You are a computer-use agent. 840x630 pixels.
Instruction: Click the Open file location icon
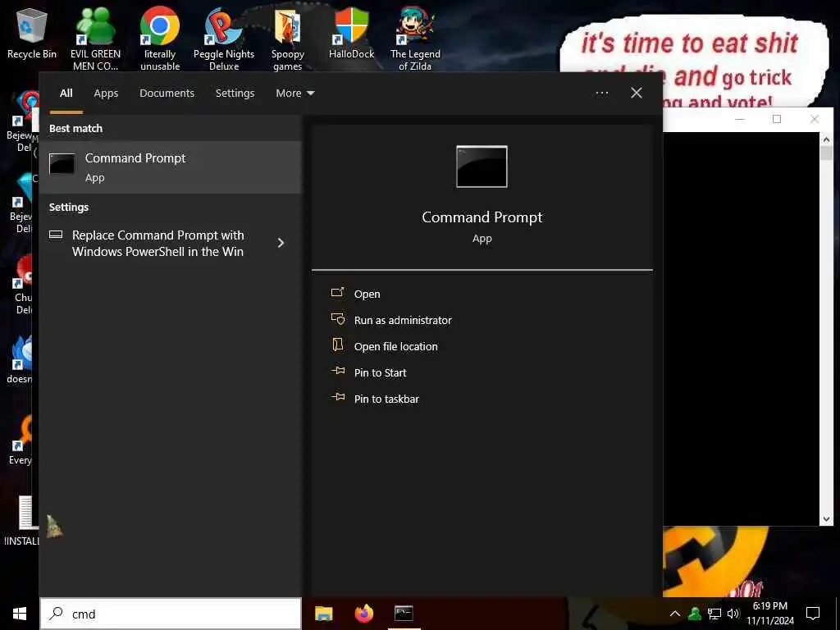pos(337,345)
